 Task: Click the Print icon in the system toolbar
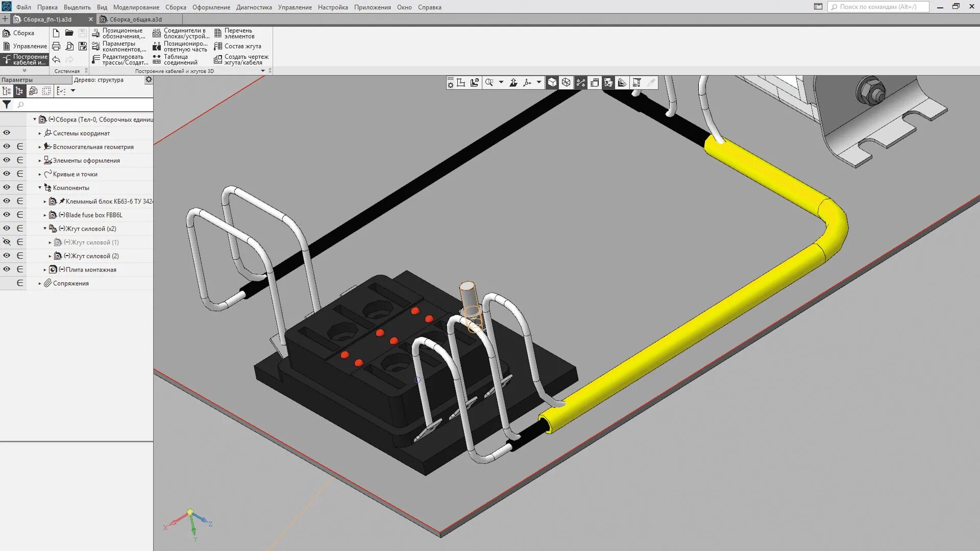click(x=56, y=46)
